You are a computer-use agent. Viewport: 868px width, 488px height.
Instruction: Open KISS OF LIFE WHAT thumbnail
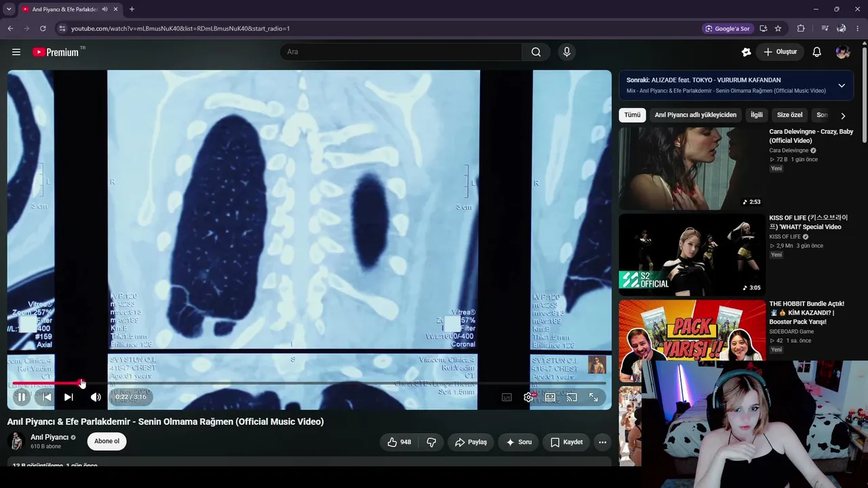(692, 255)
